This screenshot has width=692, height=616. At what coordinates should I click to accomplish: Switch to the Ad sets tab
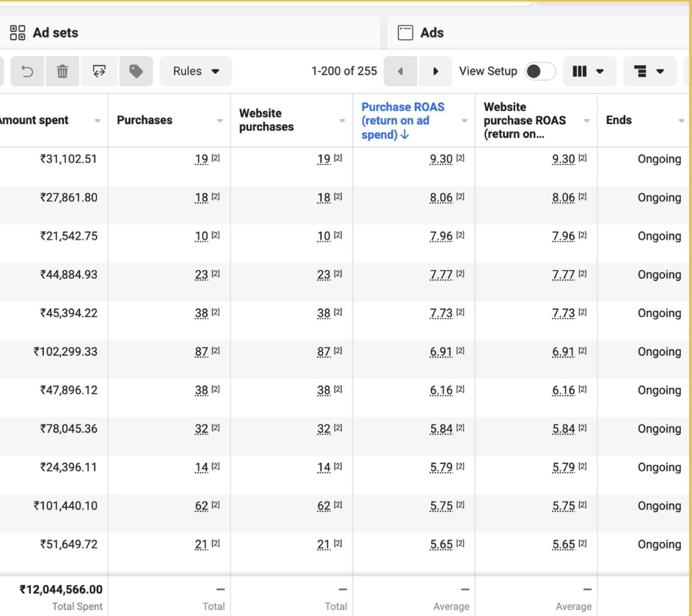click(x=190, y=33)
